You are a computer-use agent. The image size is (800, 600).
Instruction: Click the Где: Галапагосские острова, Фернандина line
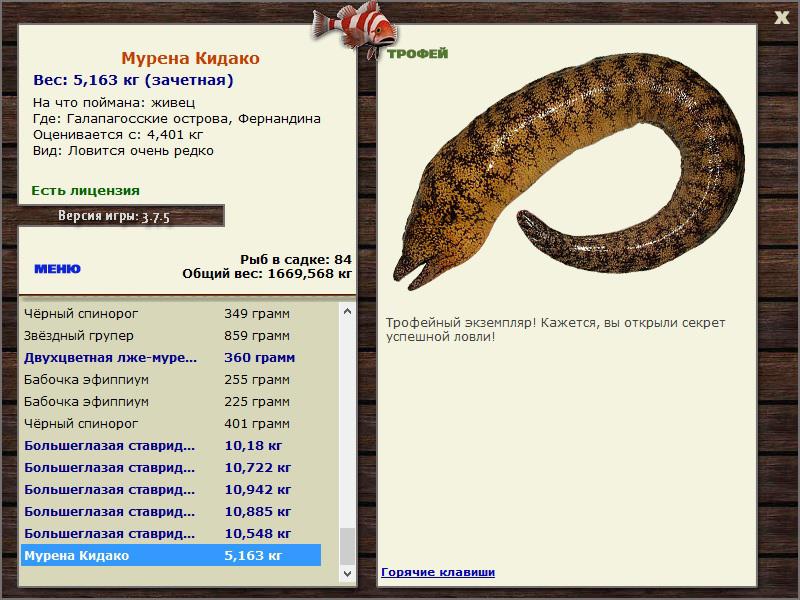[x=177, y=119]
